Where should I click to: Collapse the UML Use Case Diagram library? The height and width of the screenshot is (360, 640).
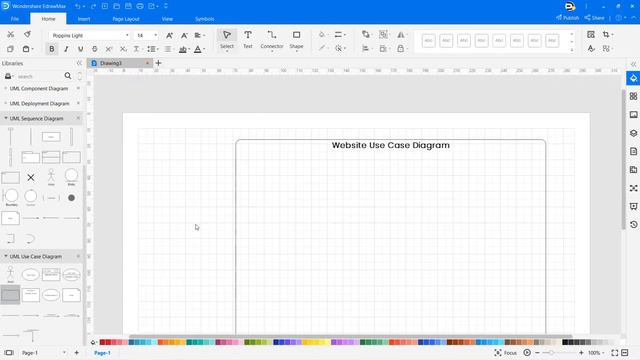coord(6,256)
